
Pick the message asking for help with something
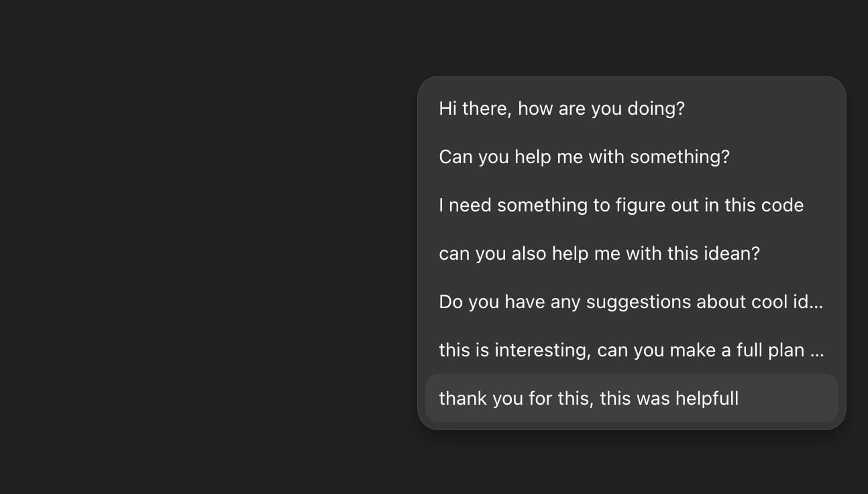point(584,156)
